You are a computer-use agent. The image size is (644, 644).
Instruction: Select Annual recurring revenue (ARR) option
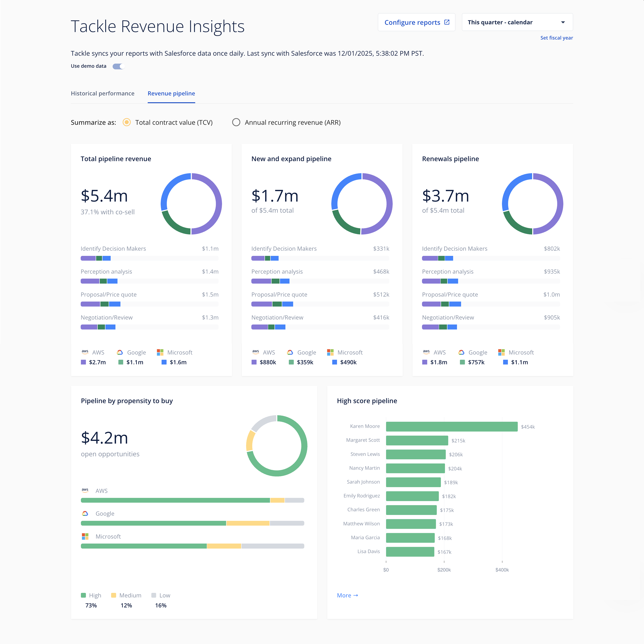click(236, 122)
